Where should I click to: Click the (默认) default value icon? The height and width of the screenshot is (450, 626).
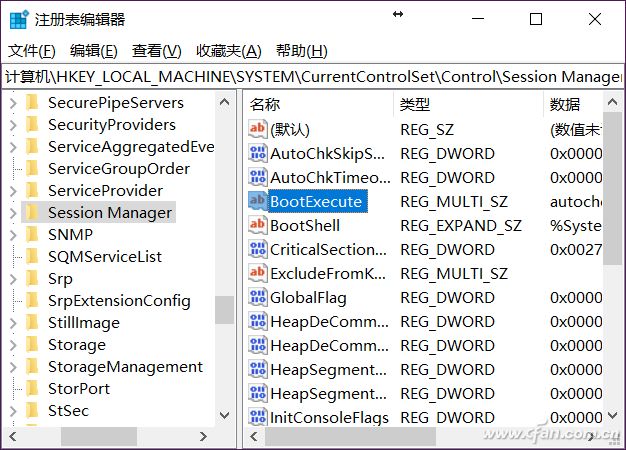(x=257, y=129)
